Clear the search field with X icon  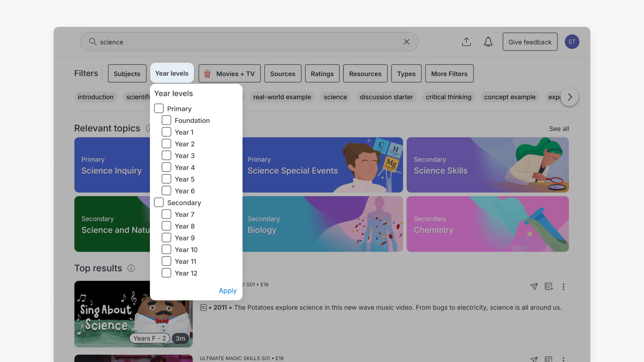pyautogui.click(x=407, y=42)
